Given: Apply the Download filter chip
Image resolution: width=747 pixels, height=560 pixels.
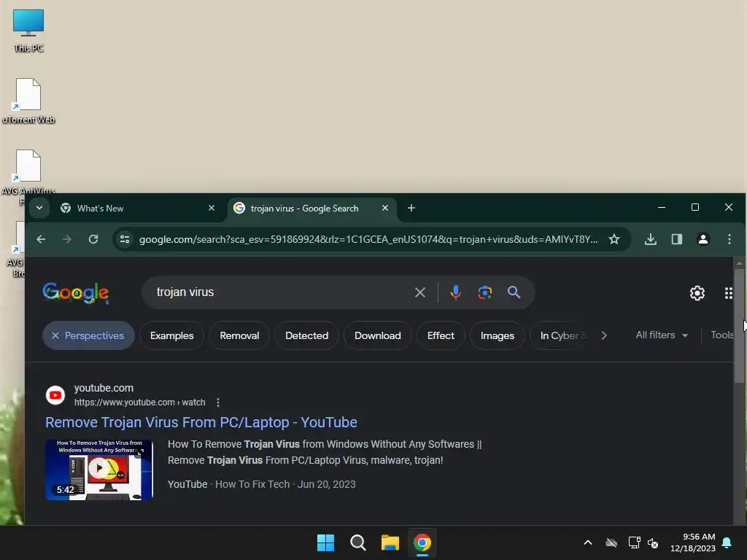Looking at the screenshot, I should (x=377, y=335).
